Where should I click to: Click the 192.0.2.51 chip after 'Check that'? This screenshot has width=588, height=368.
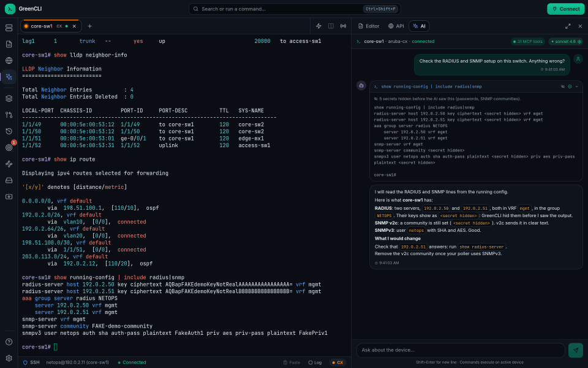pos(413,247)
